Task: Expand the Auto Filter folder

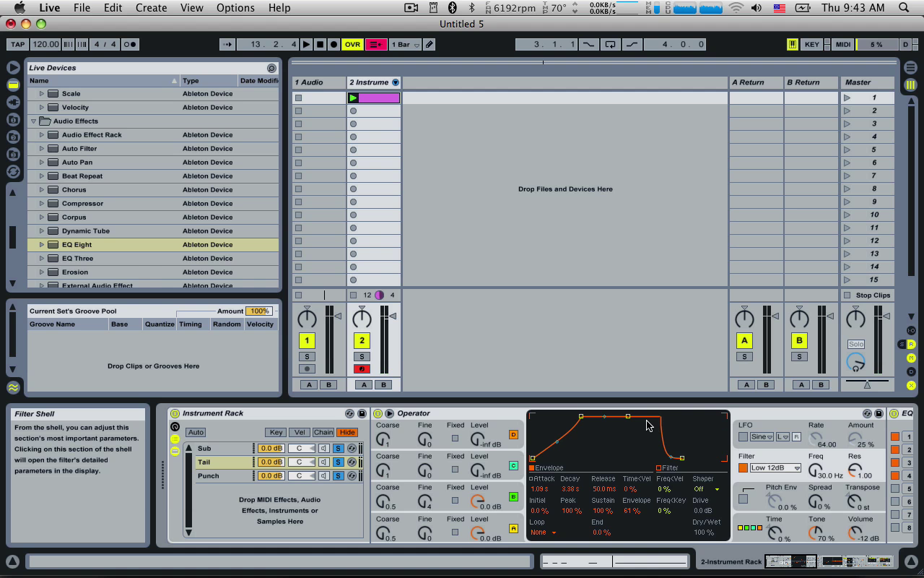Action: (42, 148)
